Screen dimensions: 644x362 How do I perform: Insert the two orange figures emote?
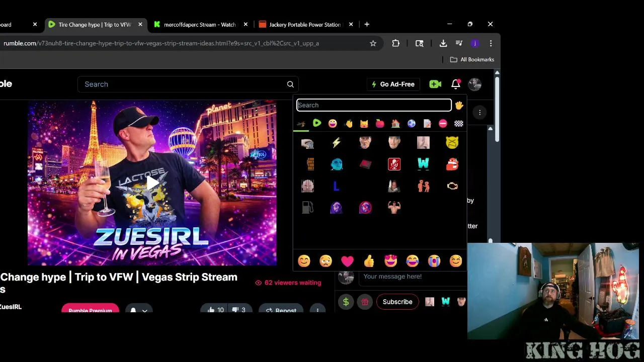point(423,186)
